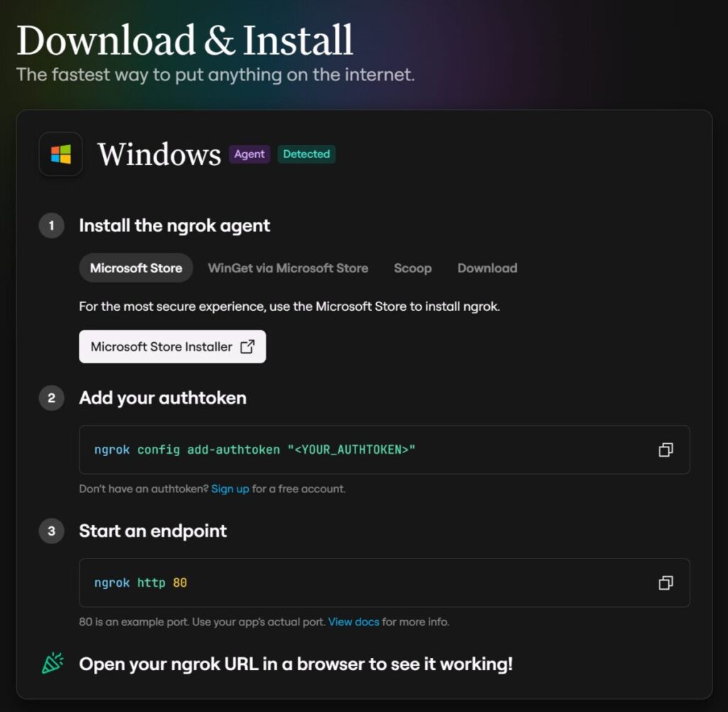728x712 pixels.
Task: Click the step 2 number circle
Action: tap(51, 398)
